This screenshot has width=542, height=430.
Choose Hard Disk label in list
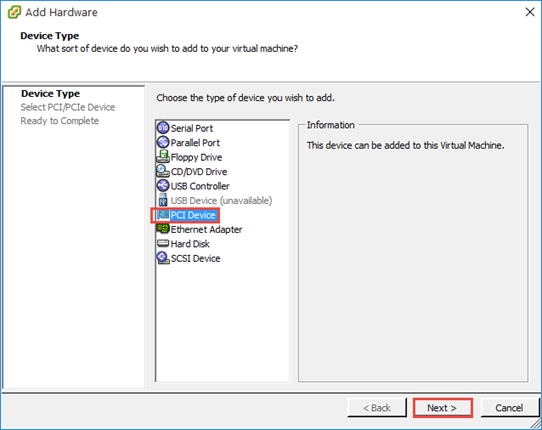point(190,244)
